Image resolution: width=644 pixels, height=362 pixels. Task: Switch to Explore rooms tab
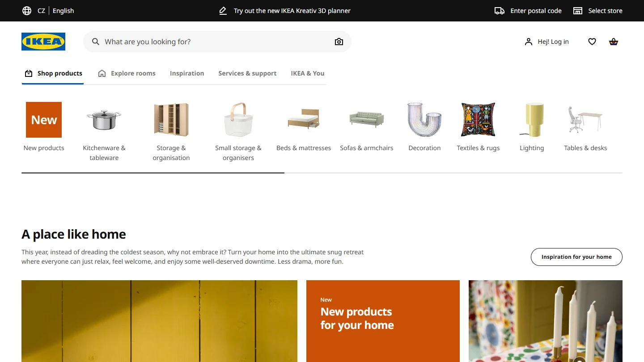127,73
